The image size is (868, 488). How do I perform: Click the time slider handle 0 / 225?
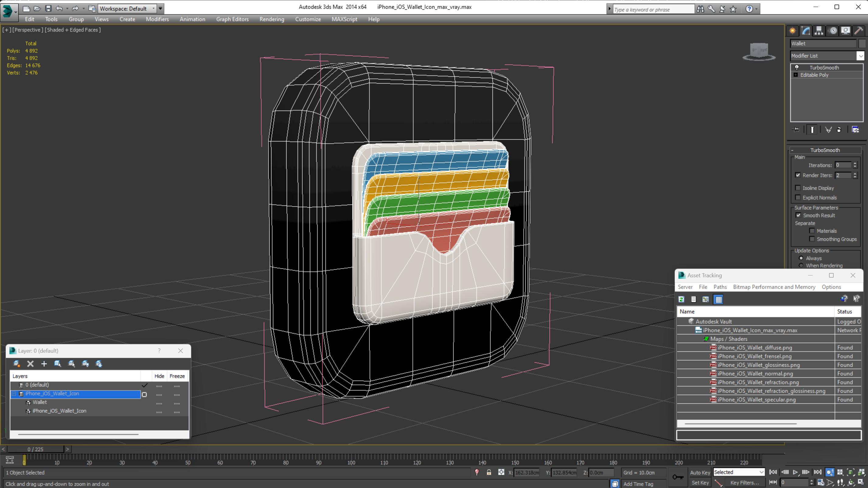[35, 449]
